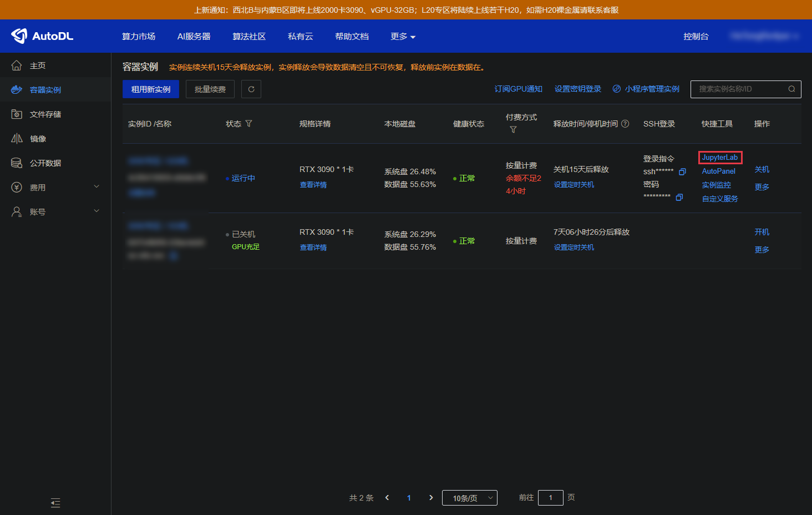The height and width of the screenshot is (515, 812).
Task: Go to next page arrow
Action: point(431,498)
